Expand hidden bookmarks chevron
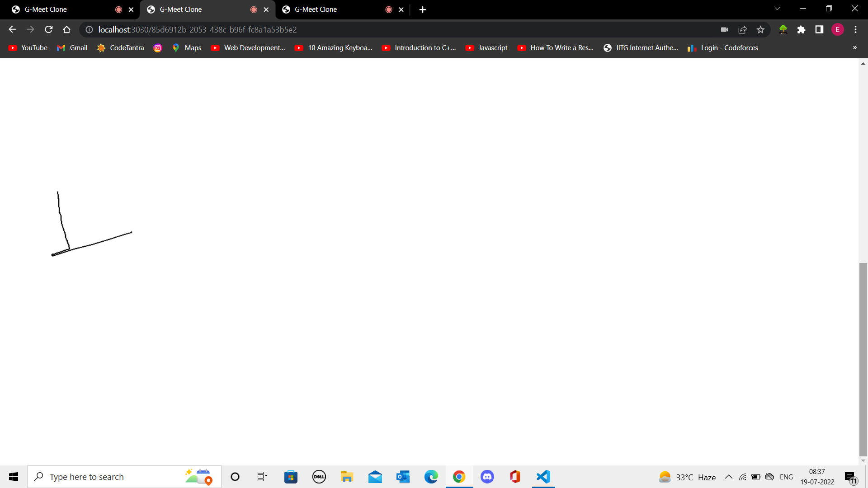Viewport: 868px width, 488px height. (x=854, y=47)
